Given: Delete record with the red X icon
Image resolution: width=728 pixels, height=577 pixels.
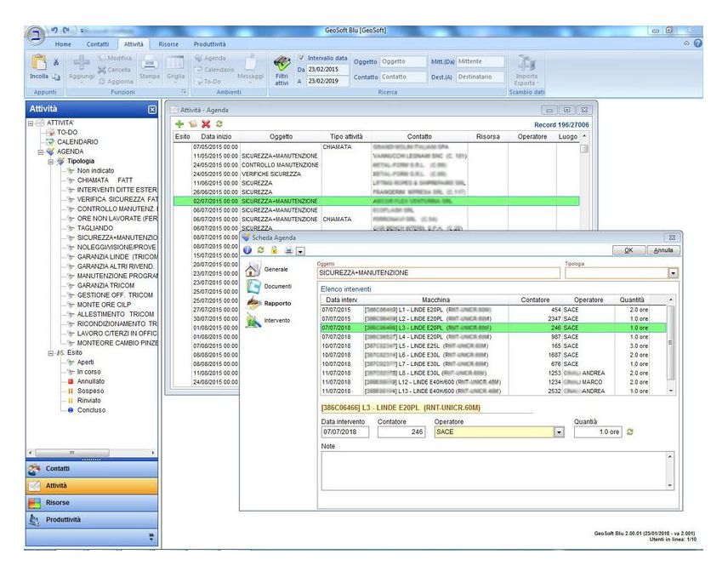Looking at the screenshot, I should point(206,124).
